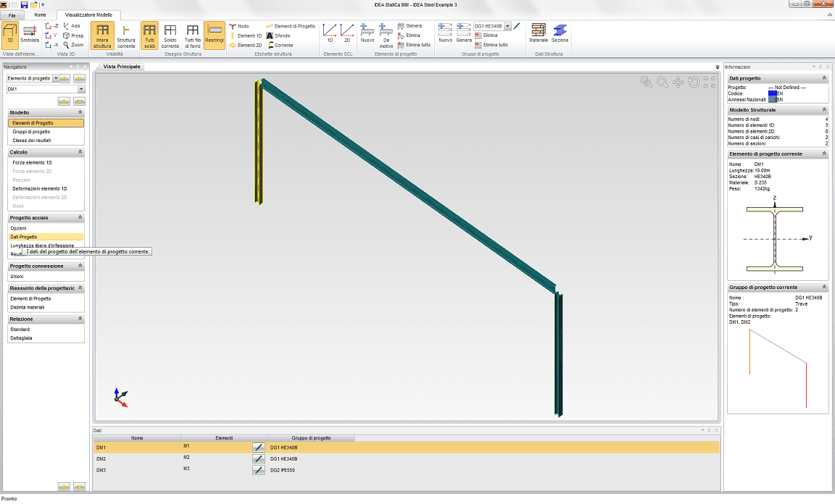Collapse the Modello section
Viewport: 835px width, 504px height.
80,112
